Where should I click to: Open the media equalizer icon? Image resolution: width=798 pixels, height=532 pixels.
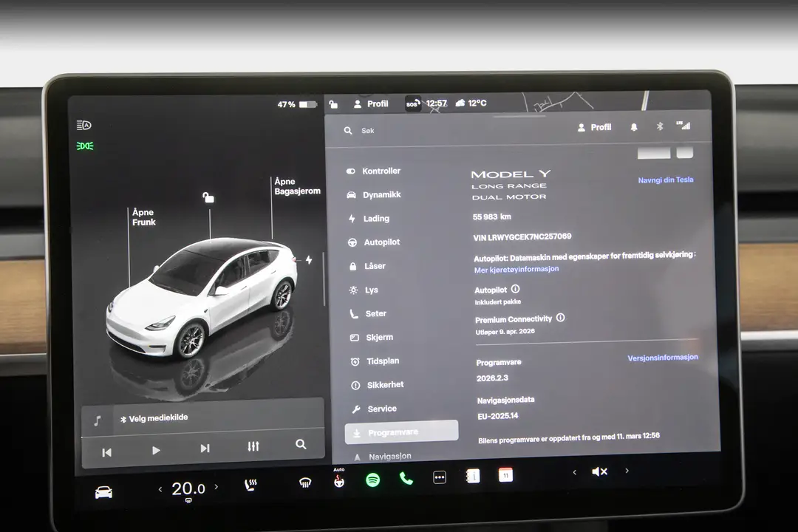click(x=253, y=446)
